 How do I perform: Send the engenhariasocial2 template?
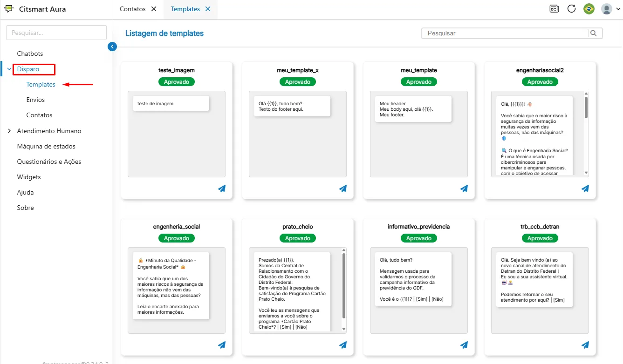[585, 189]
